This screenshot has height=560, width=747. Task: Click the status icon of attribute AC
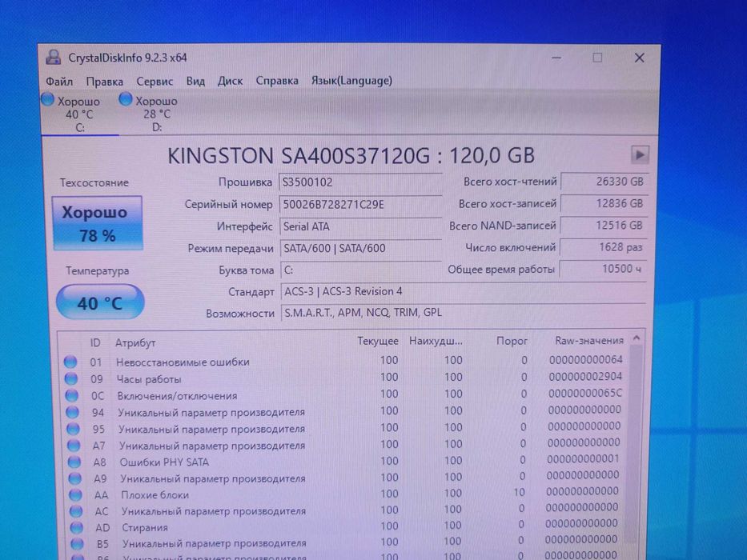[76, 511]
